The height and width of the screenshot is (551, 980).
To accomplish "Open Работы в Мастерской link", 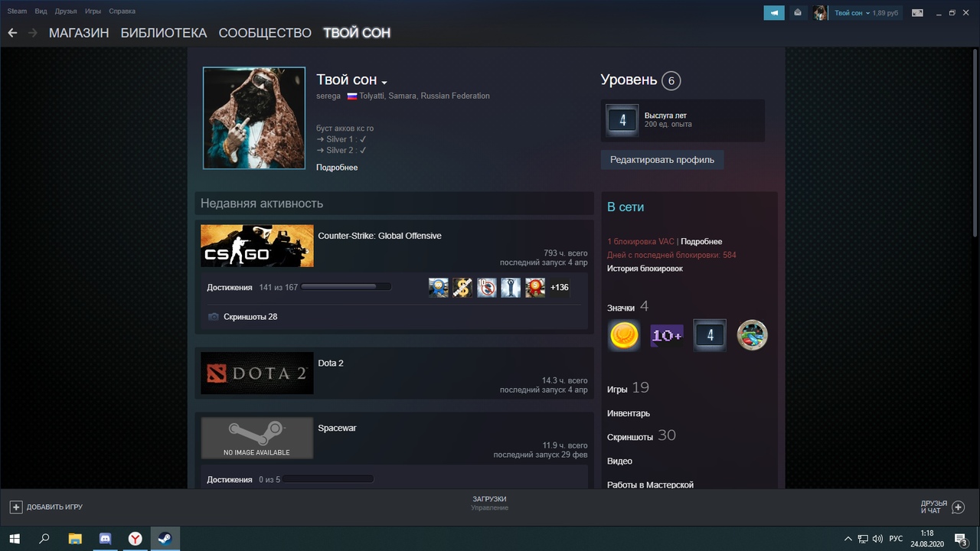I will pos(650,484).
